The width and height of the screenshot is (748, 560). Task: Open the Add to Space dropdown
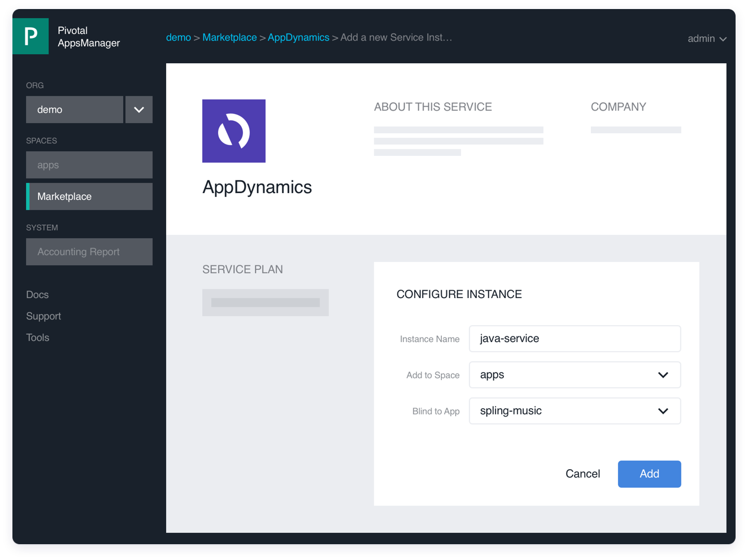575,375
